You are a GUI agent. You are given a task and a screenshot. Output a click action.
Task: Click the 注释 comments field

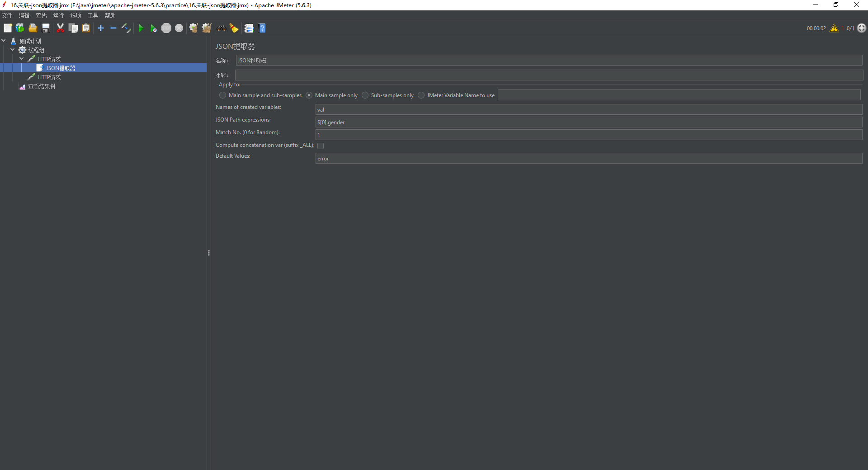click(x=549, y=75)
